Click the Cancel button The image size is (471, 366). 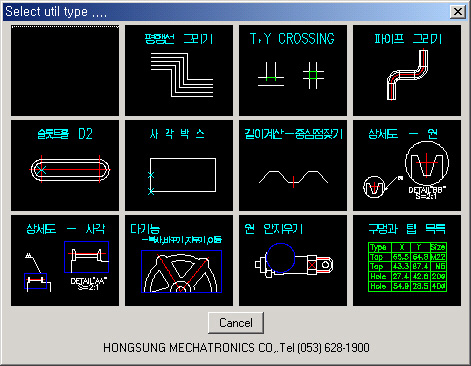point(236,323)
